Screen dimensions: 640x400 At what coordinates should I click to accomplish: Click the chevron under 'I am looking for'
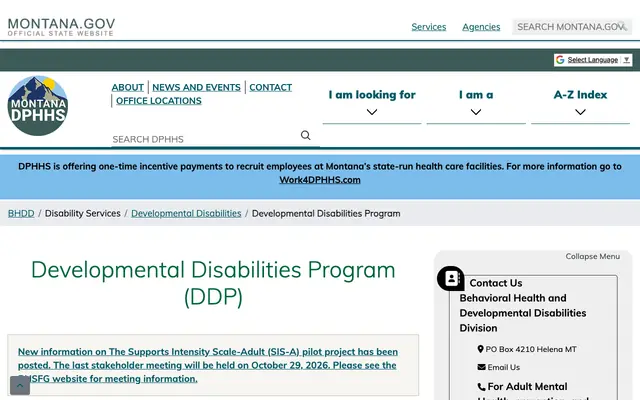click(x=372, y=112)
